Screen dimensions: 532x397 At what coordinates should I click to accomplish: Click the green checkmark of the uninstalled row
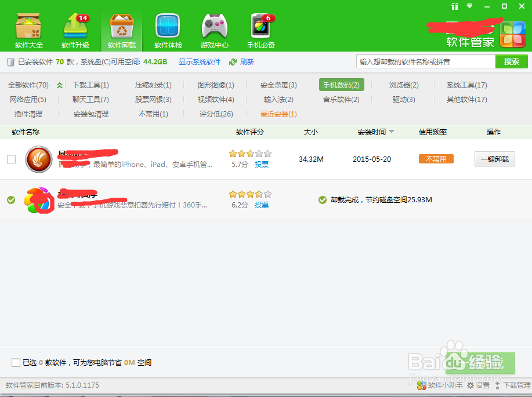coord(11,200)
